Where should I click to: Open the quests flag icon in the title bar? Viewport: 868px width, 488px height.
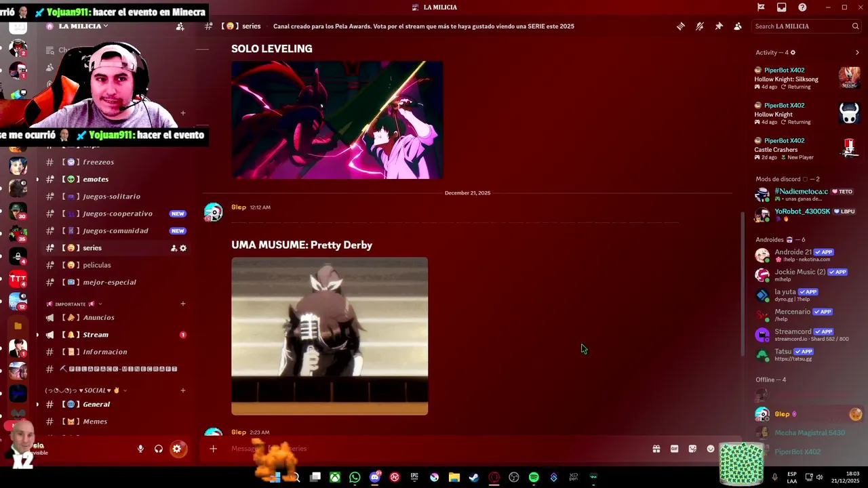tap(761, 7)
